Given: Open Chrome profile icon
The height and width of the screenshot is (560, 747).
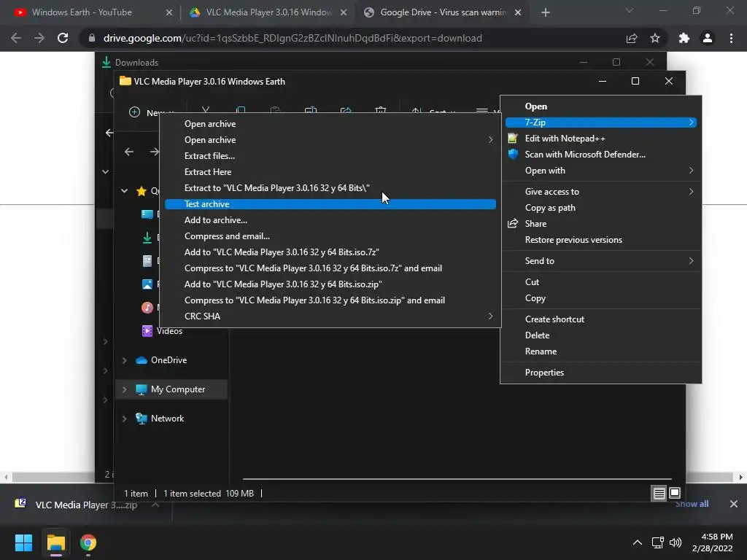Looking at the screenshot, I should (708, 38).
